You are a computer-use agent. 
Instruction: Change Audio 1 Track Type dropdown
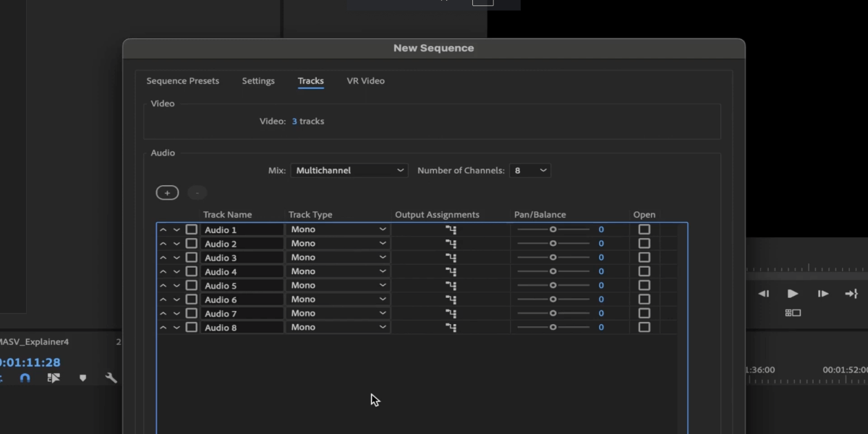(339, 229)
